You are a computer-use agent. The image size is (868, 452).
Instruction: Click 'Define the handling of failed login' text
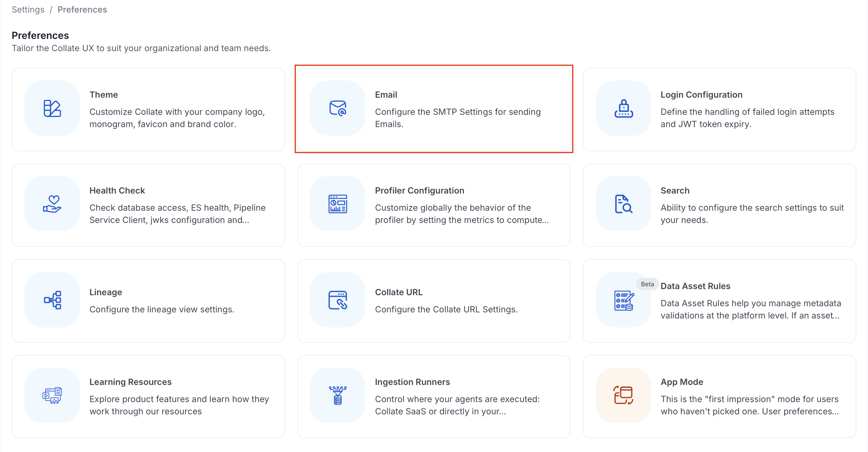tap(747, 118)
